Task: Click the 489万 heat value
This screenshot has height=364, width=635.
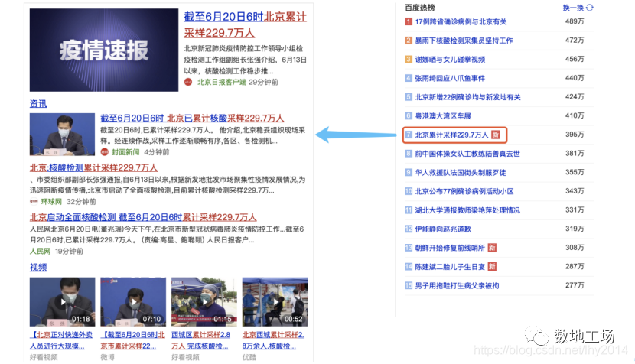Action: click(575, 21)
